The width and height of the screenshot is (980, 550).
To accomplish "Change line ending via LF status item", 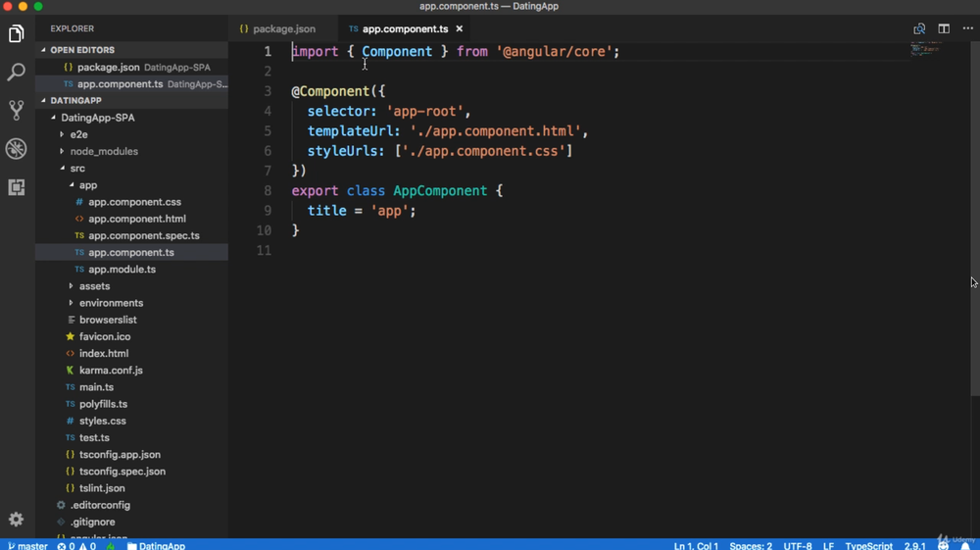I will [x=828, y=545].
